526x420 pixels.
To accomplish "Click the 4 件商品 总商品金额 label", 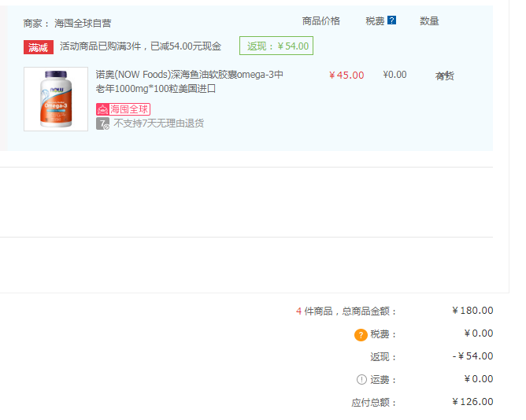I will [346, 311].
